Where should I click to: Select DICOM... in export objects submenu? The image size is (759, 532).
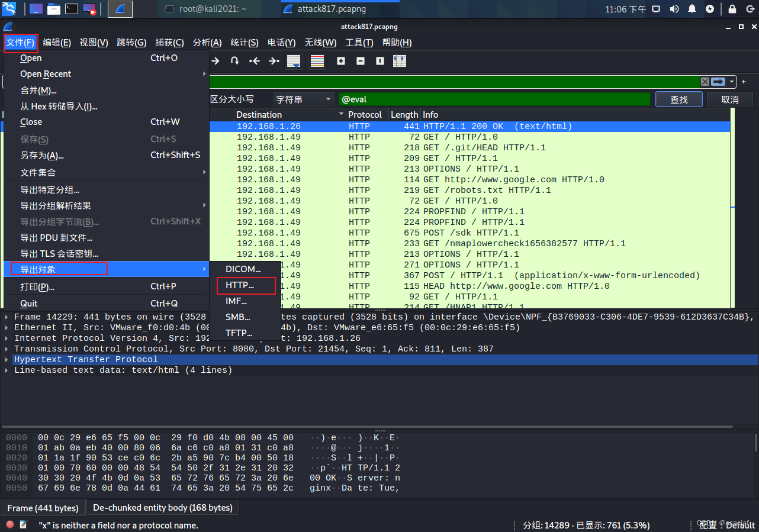245,269
